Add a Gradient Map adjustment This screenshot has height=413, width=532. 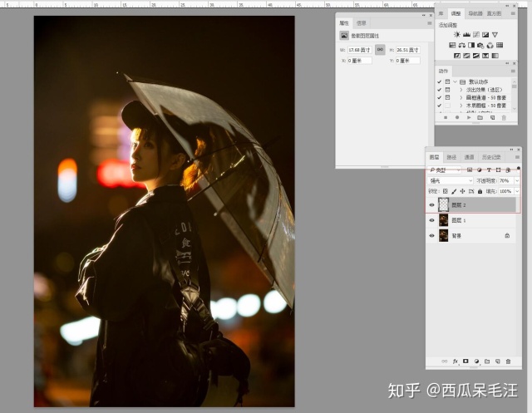(x=495, y=56)
